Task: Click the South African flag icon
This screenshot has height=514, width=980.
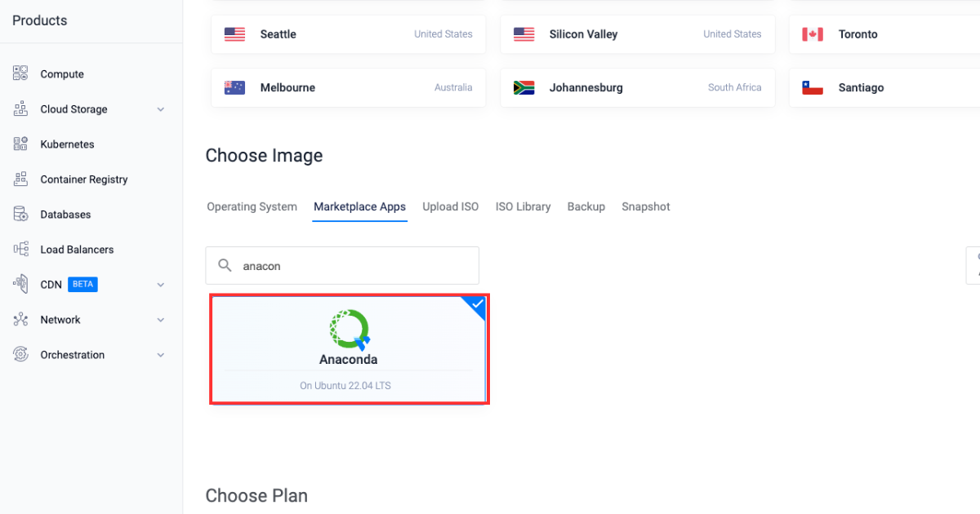Action: 524,87
